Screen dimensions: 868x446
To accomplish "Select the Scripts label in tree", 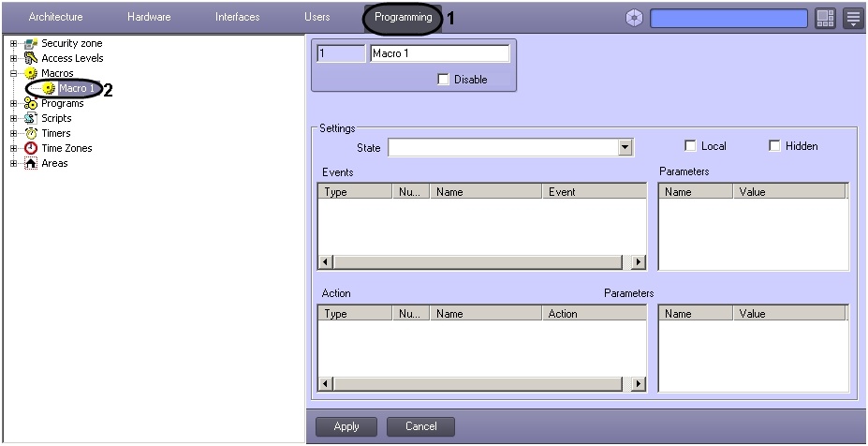I will click(56, 118).
